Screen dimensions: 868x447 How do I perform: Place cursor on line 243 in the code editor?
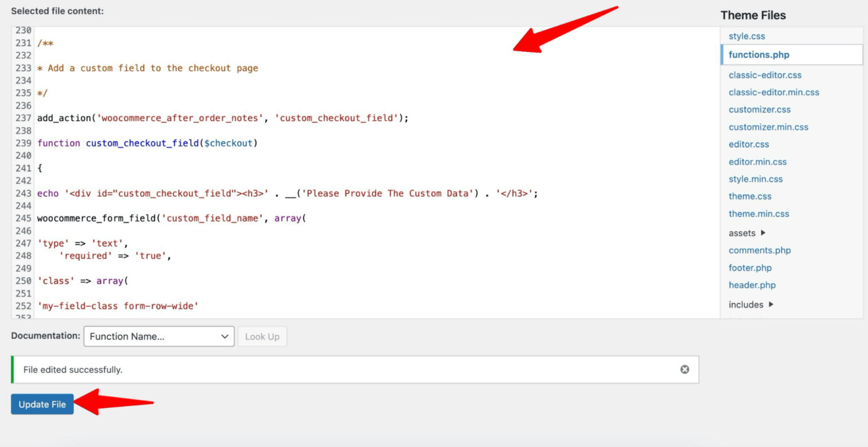(x=283, y=193)
